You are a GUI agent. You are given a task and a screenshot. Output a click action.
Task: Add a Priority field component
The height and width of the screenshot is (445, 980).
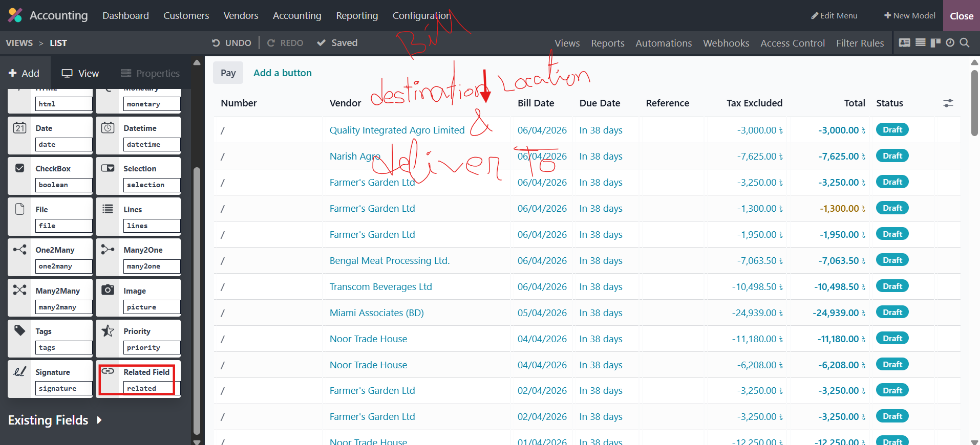138,339
